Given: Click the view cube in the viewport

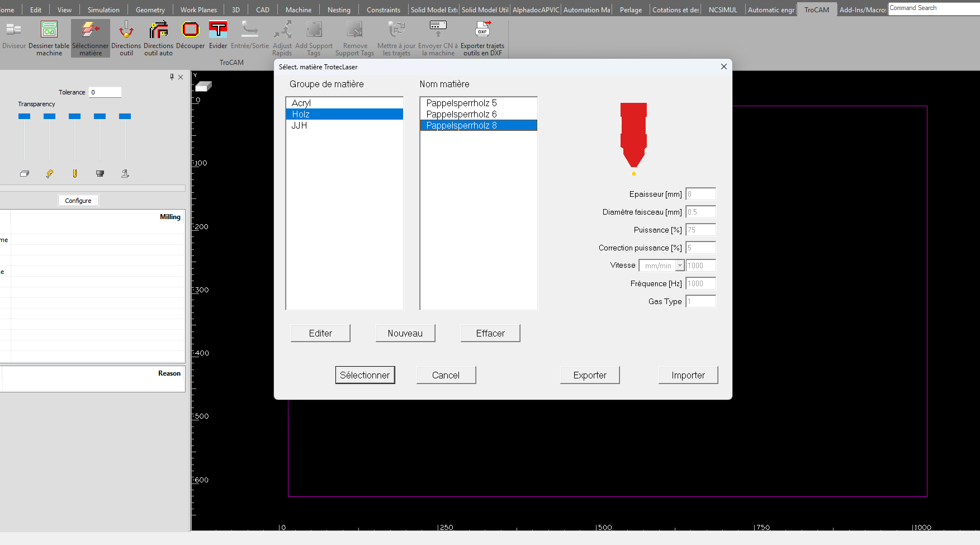Looking at the screenshot, I should coord(203,86).
